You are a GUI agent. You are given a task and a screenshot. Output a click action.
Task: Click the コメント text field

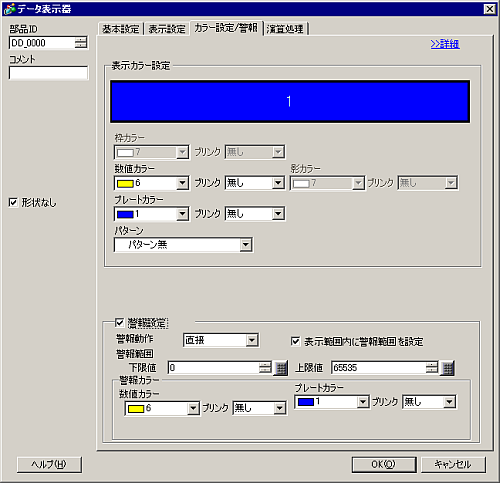49,73
